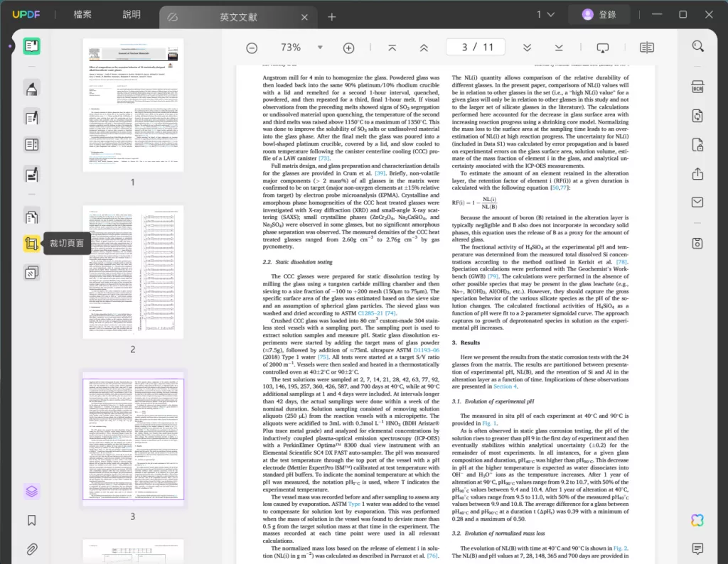Follow the Fig. 1 link
The height and width of the screenshot is (564, 728).
pos(490,423)
